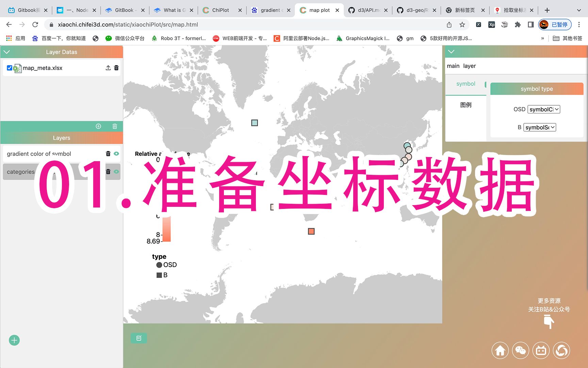Viewport: 588px width, 368px height.
Task: Toggle visibility of gradient color of symbol layer
Action: [116, 154]
